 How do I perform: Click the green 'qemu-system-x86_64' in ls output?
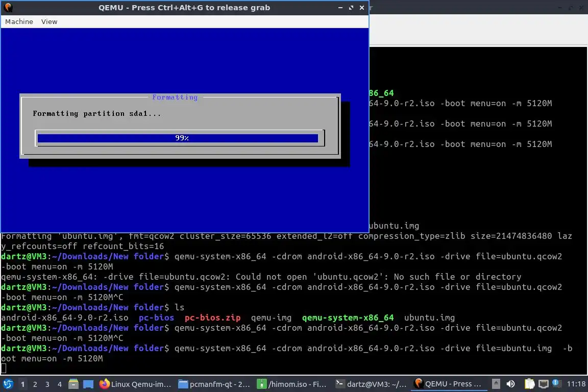click(348, 317)
